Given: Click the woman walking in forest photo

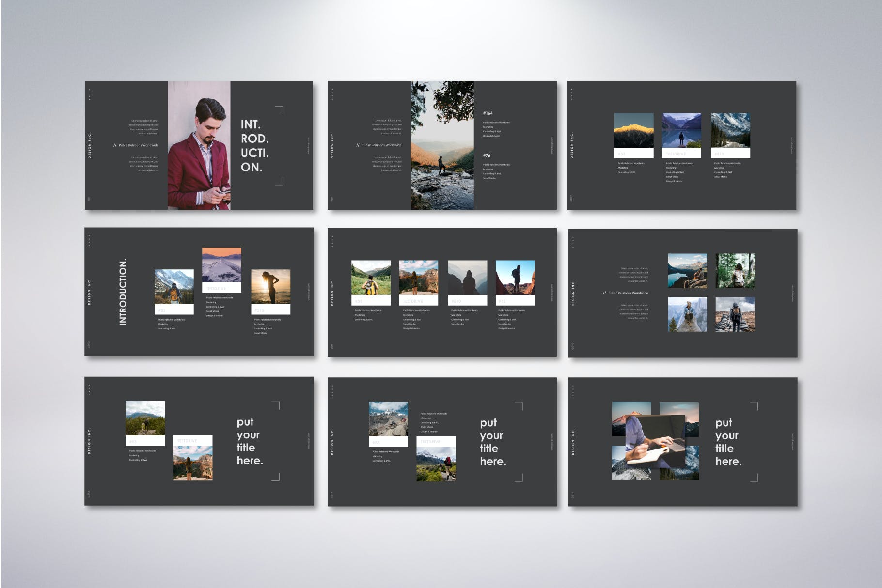Looking at the screenshot, I should tap(735, 271).
